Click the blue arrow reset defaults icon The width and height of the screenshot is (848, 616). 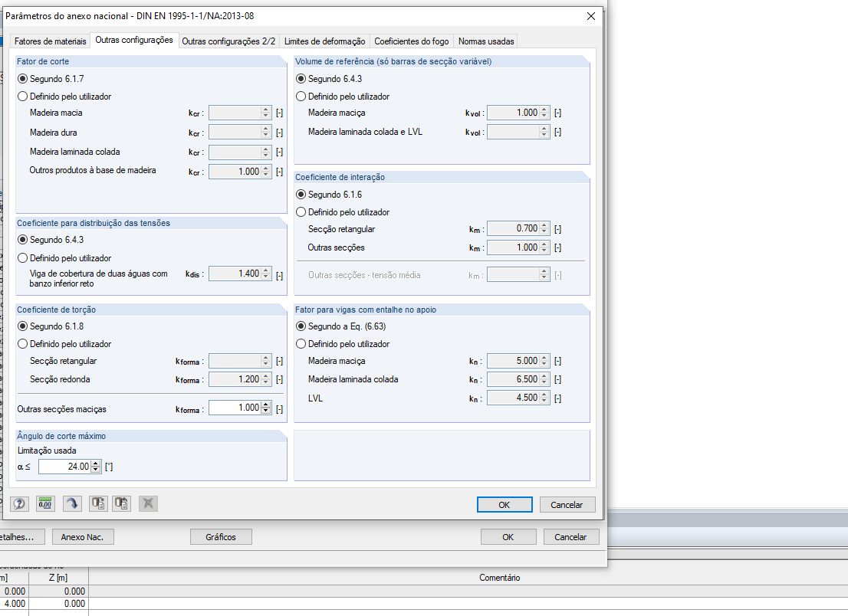tap(72, 503)
